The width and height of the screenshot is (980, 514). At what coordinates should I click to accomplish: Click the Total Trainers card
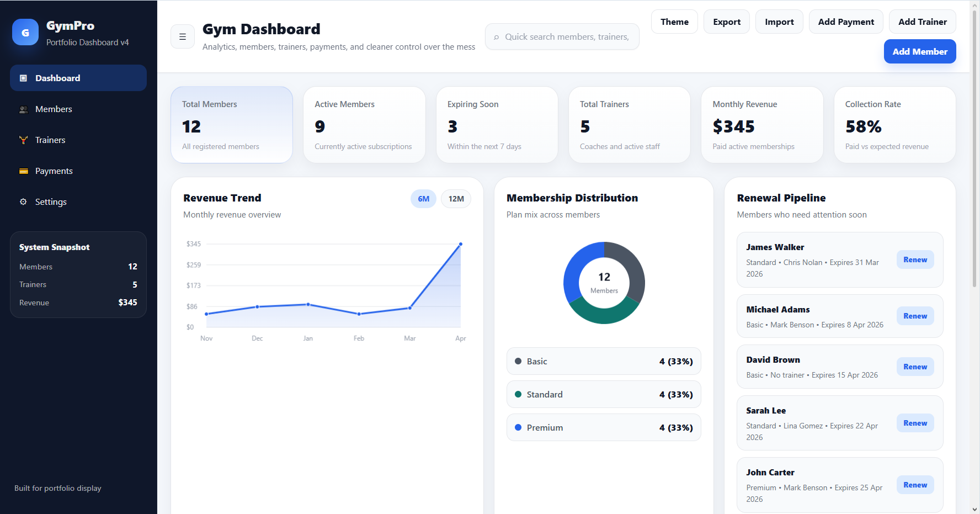630,125
